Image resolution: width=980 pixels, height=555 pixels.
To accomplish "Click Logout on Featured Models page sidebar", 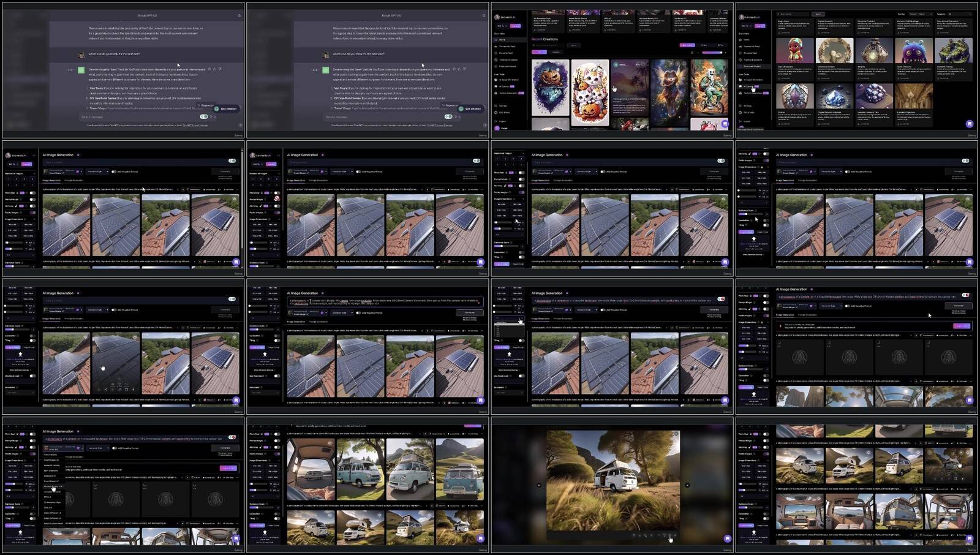I will pos(747,121).
